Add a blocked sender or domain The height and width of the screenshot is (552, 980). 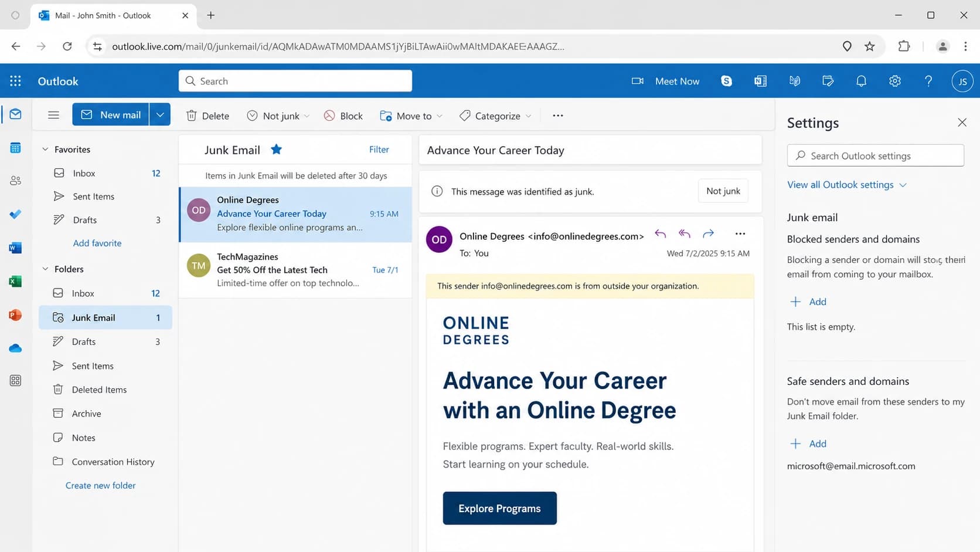click(x=808, y=302)
